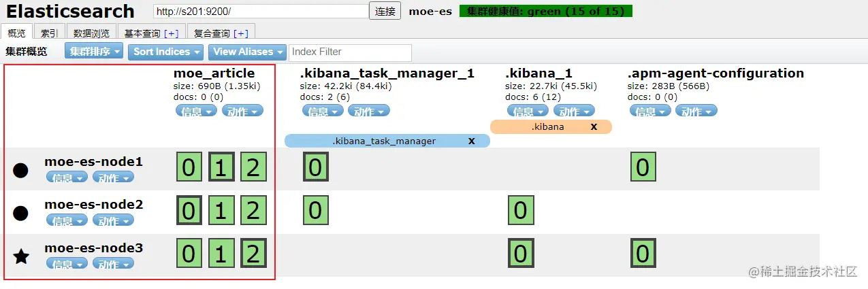Screen dimensions: 868x289
Task: Open moe_article shard 0 on moe-es-node2
Action: click(189, 210)
